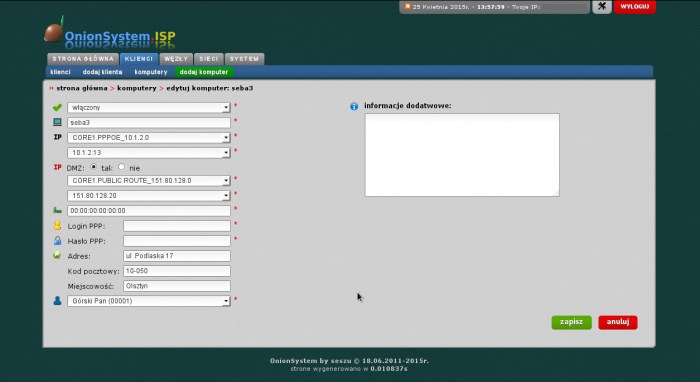Select DMZ 'tak' radio button
This screenshot has width=700, height=382.
coord(93,167)
